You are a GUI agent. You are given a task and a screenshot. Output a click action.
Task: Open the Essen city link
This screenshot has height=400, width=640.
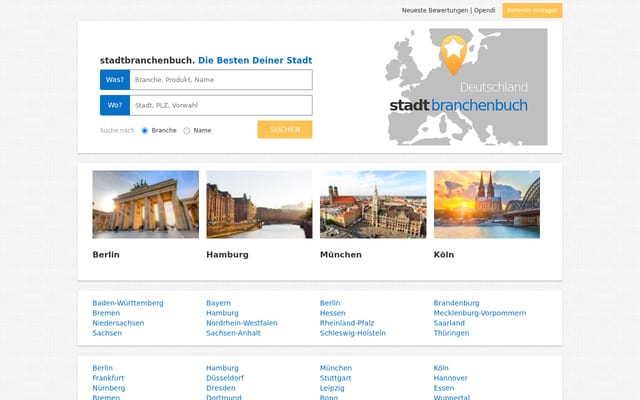click(x=444, y=388)
